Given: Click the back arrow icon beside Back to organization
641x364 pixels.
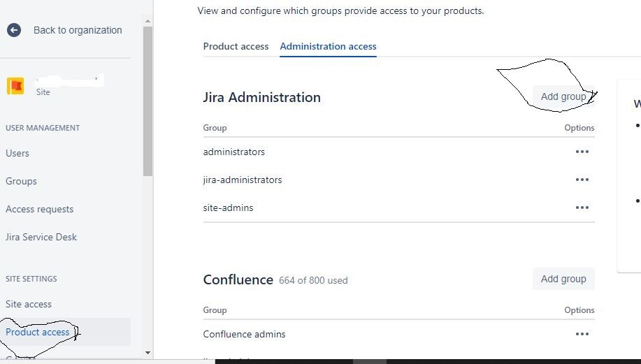Looking at the screenshot, I should click(x=14, y=30).
